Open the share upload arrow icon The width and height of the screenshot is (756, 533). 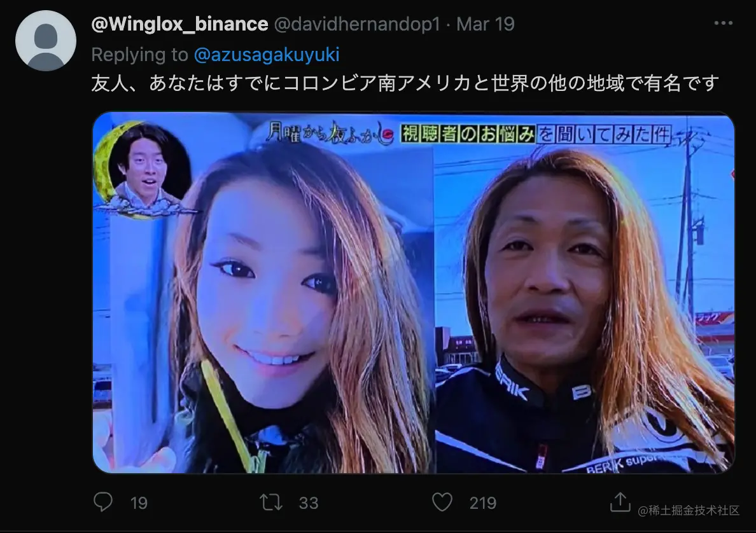coord(620,502)
